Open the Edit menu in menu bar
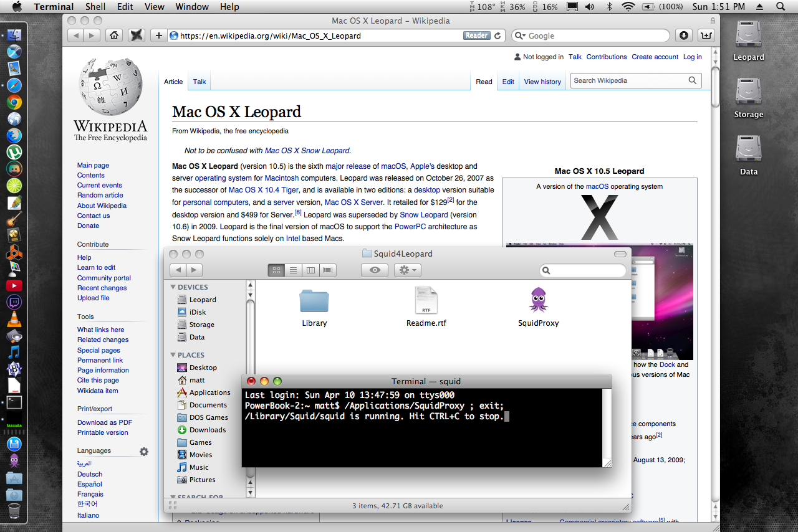 (125, 7)
